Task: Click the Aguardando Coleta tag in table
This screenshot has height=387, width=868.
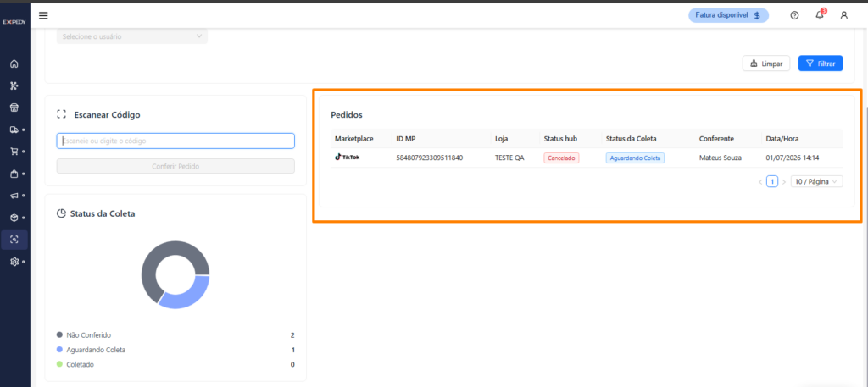Action: (635, 158)
